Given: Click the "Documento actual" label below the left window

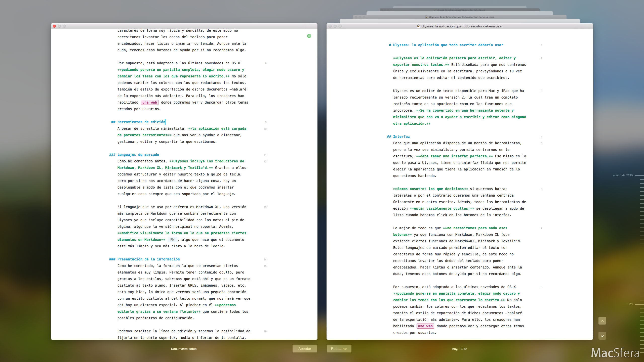Looking at the screenshot, I should pyautogui.click(x=184, y=349).
